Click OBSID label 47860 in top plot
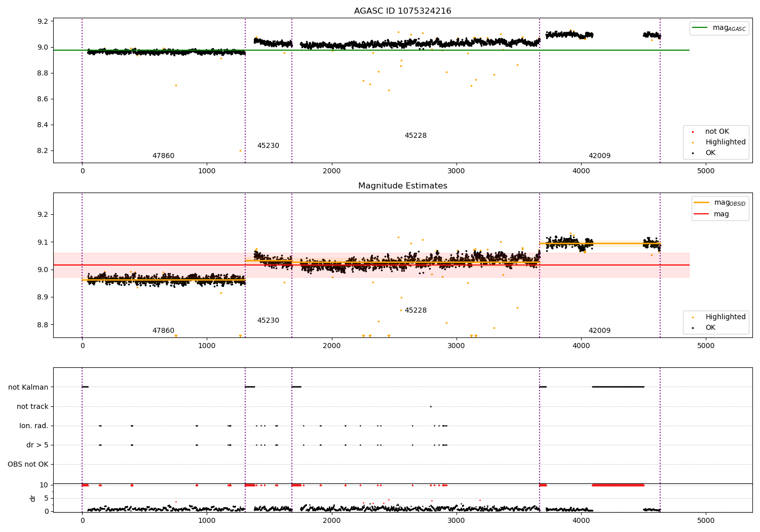 click(163, 156)
